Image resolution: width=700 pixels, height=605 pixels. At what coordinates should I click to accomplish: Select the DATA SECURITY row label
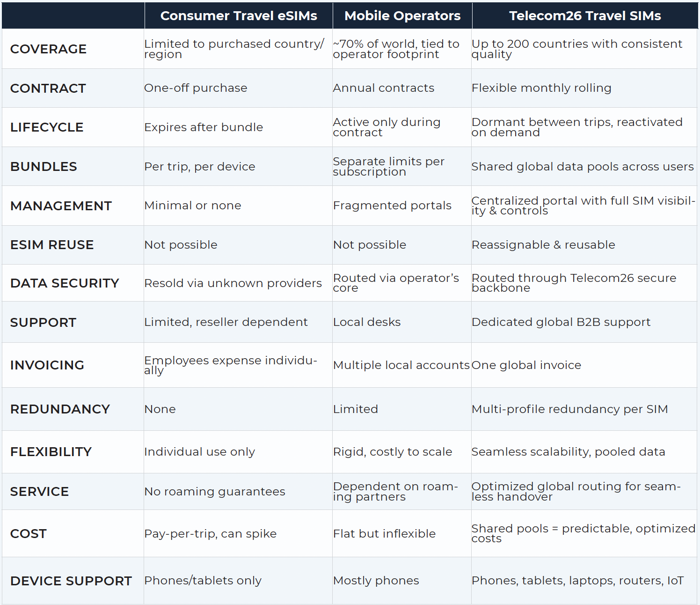coord(65,283)
